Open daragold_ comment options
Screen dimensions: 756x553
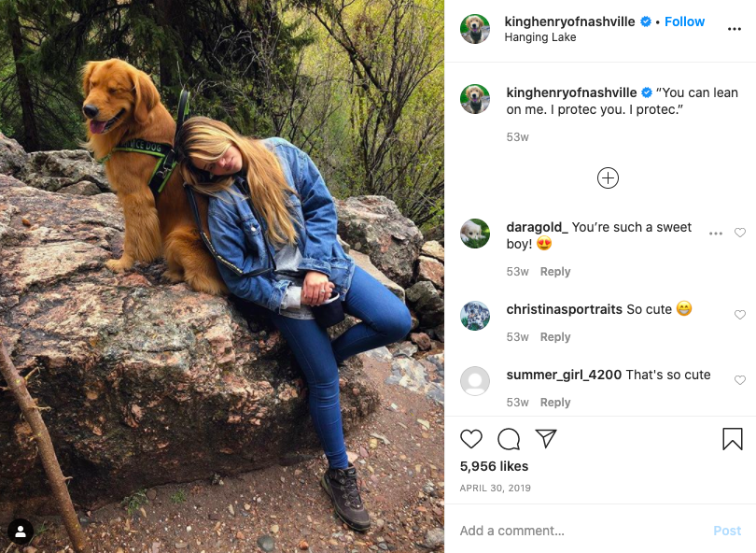[x=716, y=234]
